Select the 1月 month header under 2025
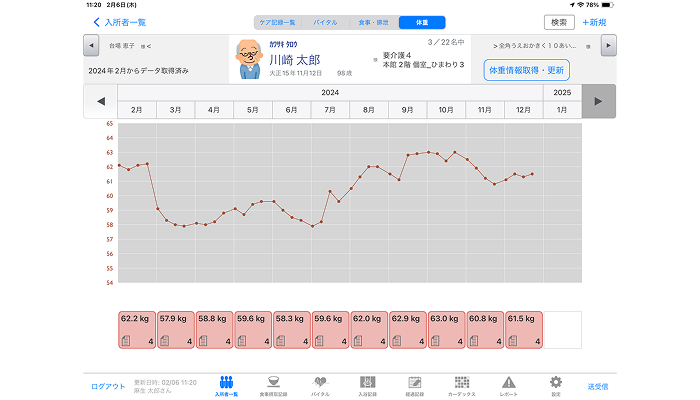Image resolution: width=700 pixels, height=400 pixels. (x=562, y=110)
